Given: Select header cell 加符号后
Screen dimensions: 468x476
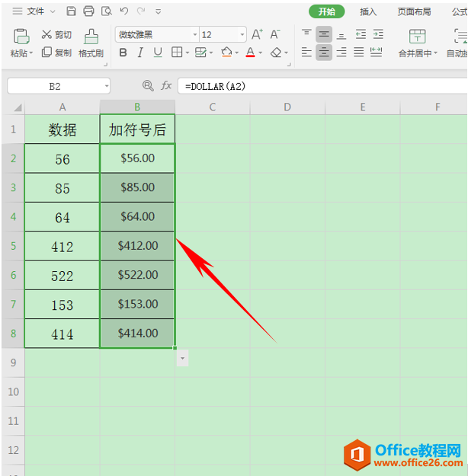Looking at the screenshot, I should (137, 129).
